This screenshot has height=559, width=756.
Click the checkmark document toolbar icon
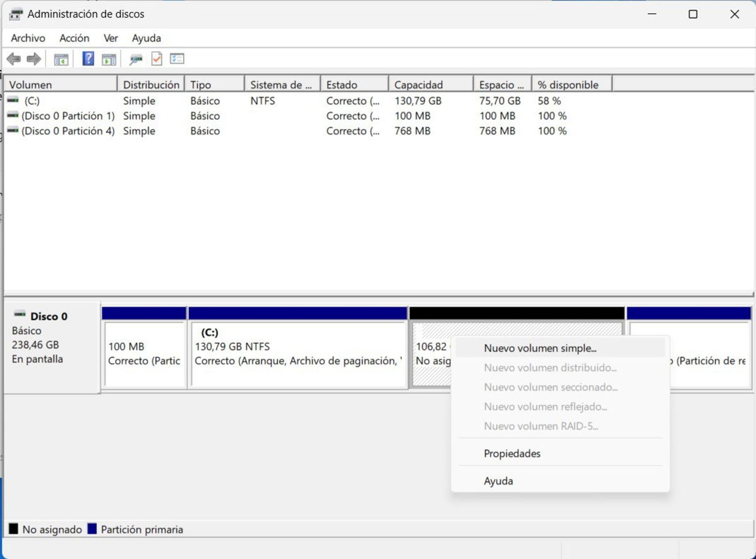156,59
